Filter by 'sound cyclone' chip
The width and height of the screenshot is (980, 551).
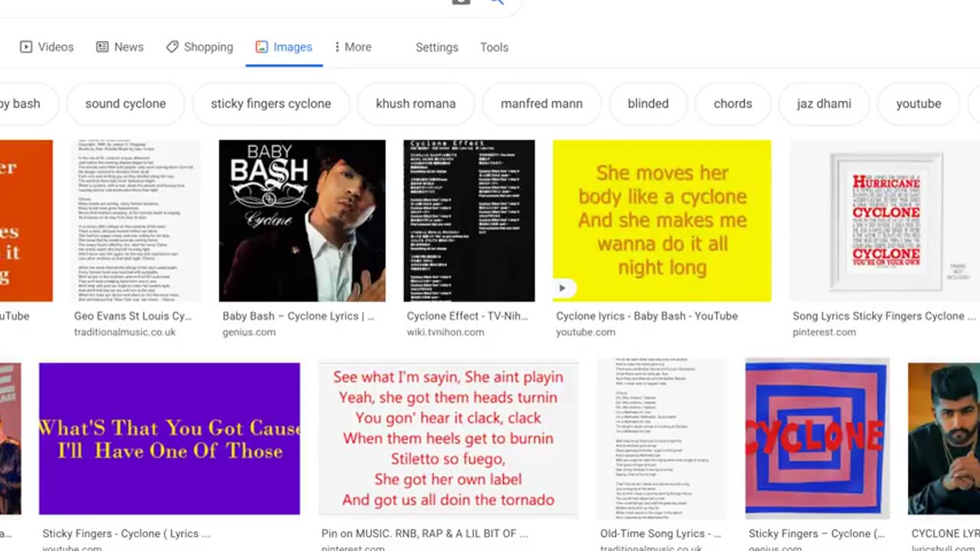pos(126,103)
